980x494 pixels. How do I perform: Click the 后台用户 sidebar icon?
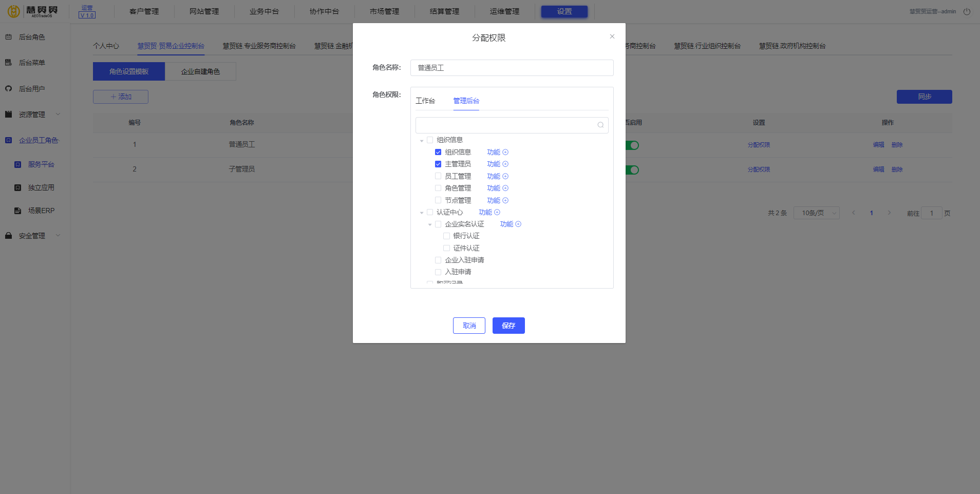tap(8, 89)
